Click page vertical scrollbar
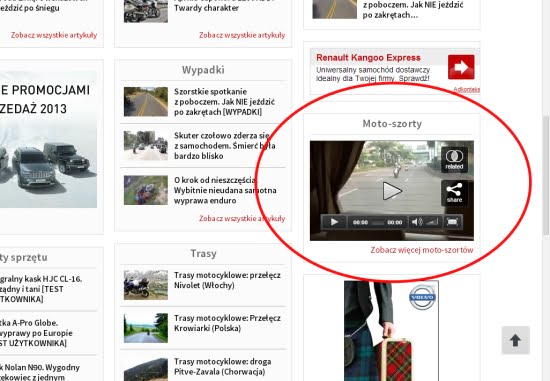 click(x=546, y=175)
